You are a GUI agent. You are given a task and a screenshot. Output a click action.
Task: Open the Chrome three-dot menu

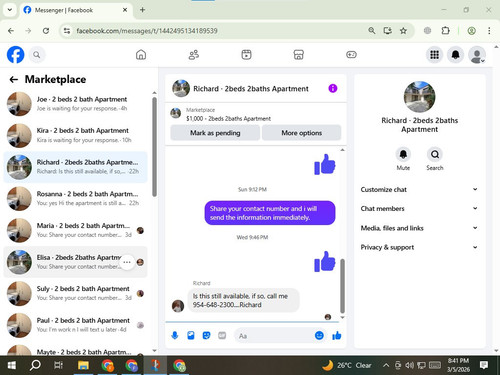point(489,31)
